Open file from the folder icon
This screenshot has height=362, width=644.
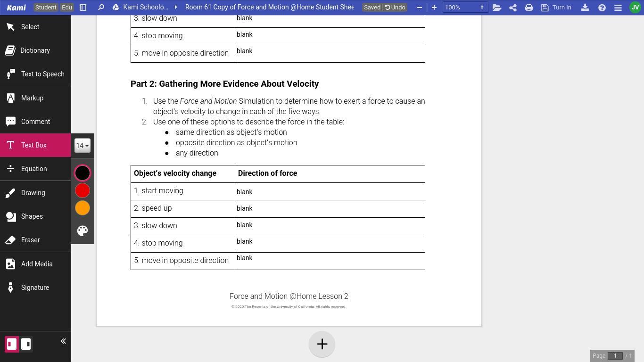[497, 8]
